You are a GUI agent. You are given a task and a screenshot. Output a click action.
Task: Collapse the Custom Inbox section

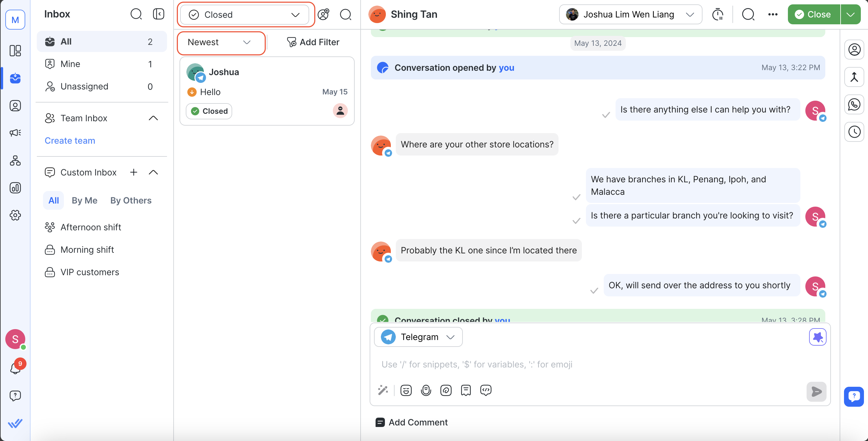[x=153, y=172]
